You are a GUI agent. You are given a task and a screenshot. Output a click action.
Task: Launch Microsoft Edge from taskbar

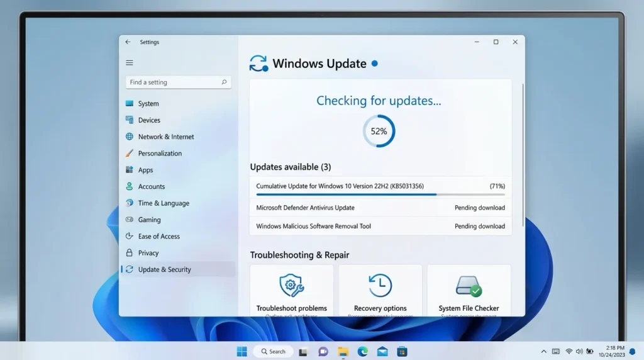[363, 351]
